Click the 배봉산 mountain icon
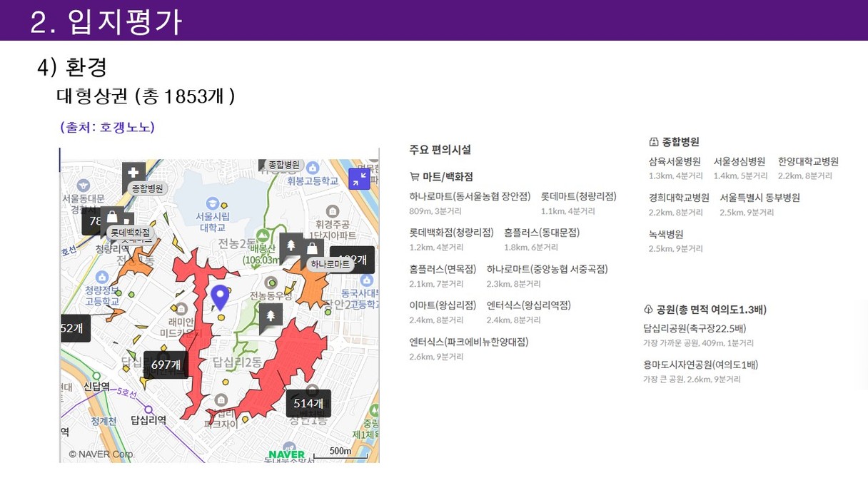The height and width of the screenshot is (488, 868). tap(262, 235)
